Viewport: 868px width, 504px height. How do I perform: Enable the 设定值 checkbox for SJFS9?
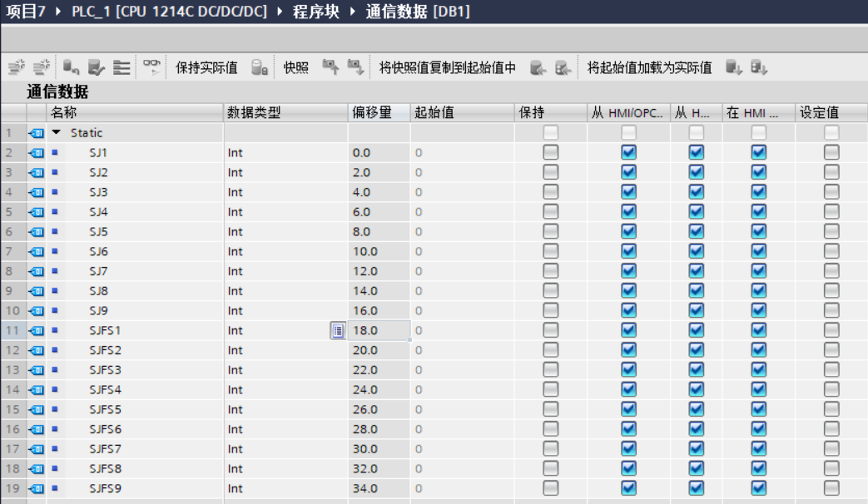point(831,488)
